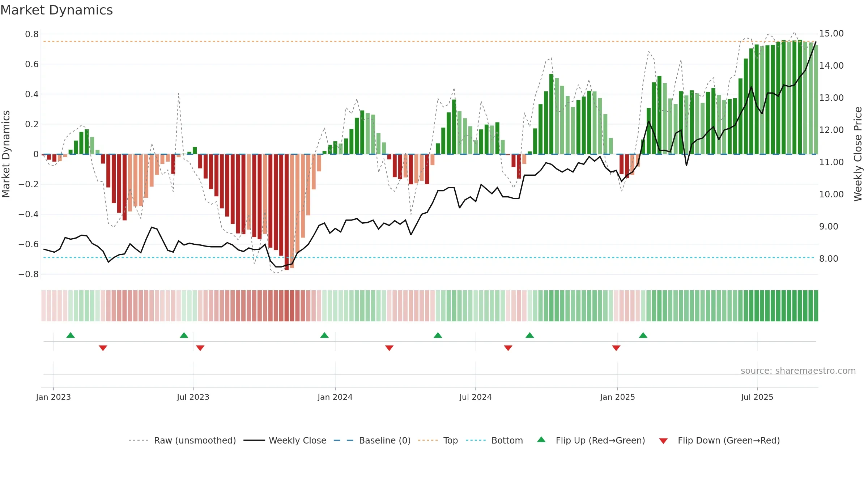The height and width of the screenshot is (488, 868).
Task: Toggle the Flip Up (Red→Green) legend entry
Action: coord(591,440)
